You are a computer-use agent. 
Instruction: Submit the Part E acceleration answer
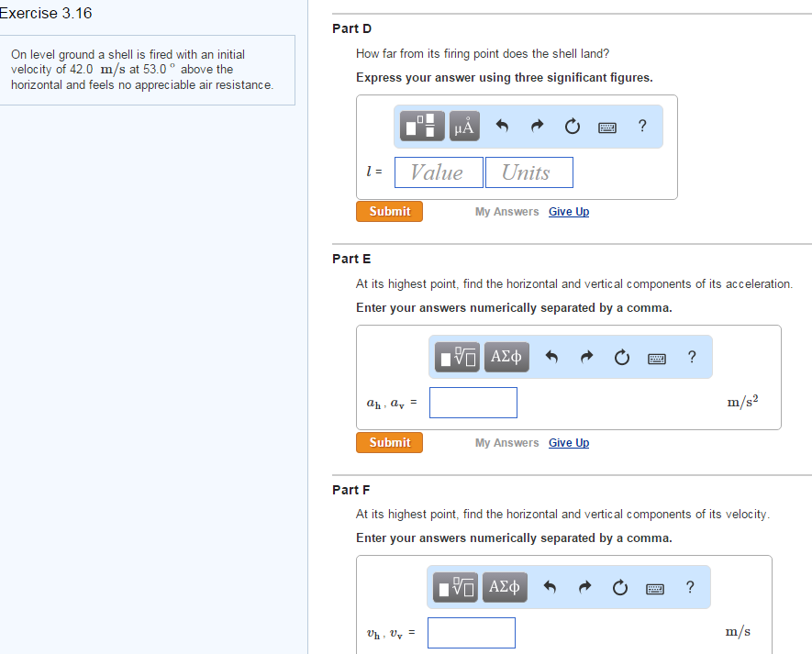389,442
